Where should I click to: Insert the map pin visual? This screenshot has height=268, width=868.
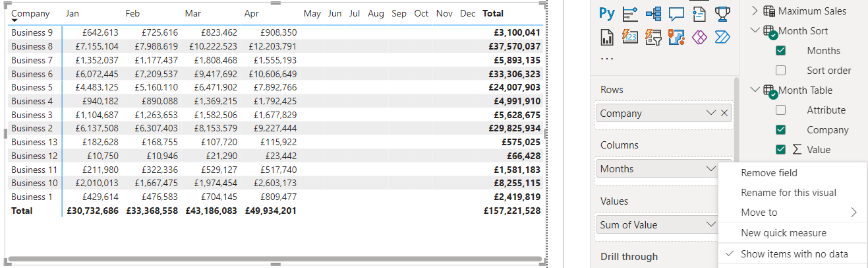[676, 37]
